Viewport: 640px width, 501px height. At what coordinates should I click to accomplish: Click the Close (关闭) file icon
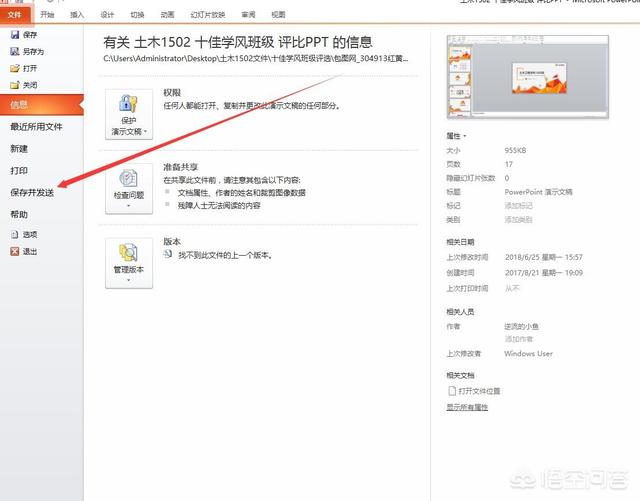(14, 85)
